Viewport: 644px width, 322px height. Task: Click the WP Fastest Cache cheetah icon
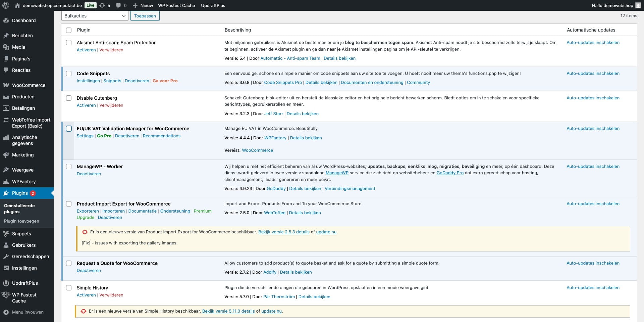coord(6,295)
